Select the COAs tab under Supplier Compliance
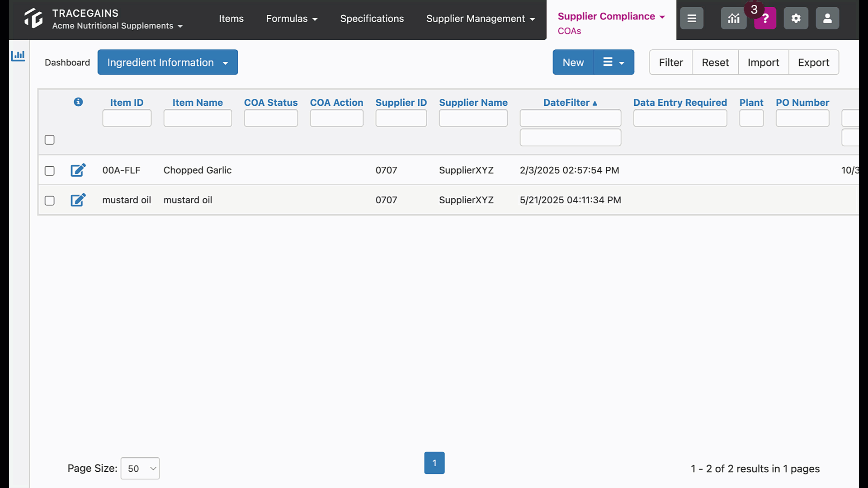Viewport: 868px width, 488px height. point(570,31)
